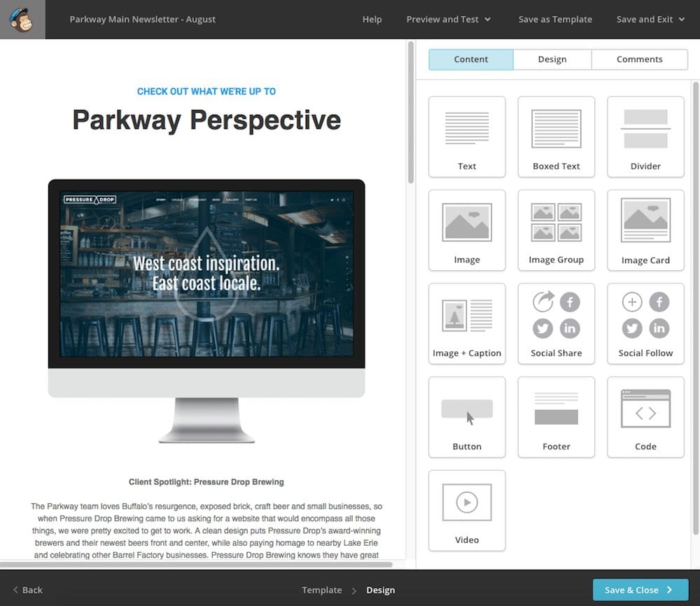Select the Image Card content block
700x606 pixels.
point(645,230)
